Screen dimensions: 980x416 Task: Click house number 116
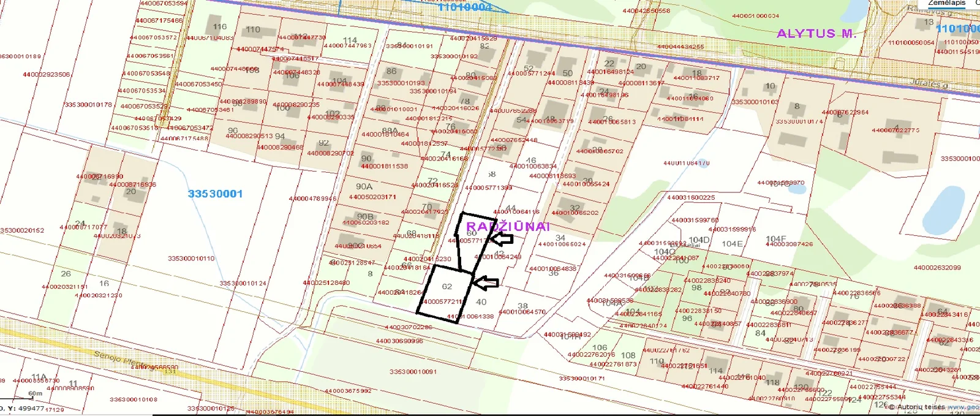(x=220, y=26)
